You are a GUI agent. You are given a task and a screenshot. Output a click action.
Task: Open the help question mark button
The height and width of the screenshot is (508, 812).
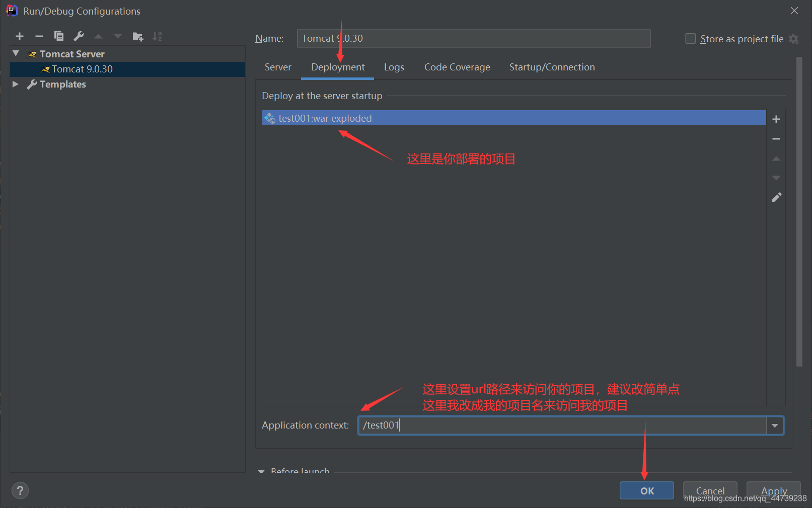[x=20, y=490]
